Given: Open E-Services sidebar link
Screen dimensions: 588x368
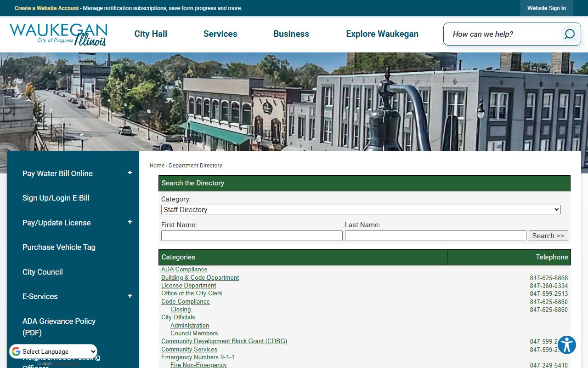Looking at the screenshot, I should [x=40, y=296].
